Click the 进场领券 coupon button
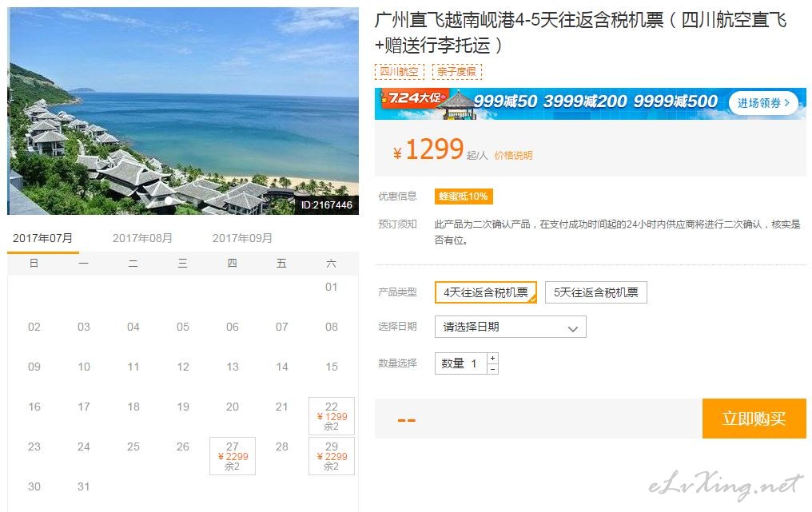This screenshot has height=512, width=812. [763, 103]
